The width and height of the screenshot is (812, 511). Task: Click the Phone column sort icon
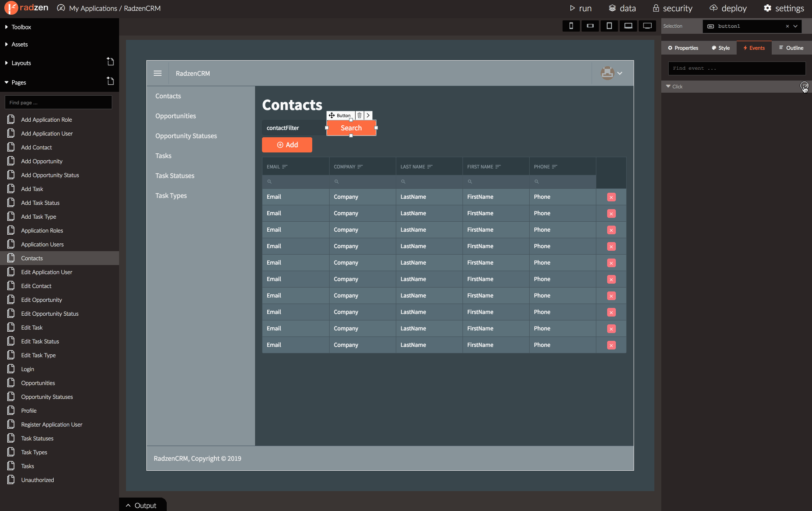554,167
